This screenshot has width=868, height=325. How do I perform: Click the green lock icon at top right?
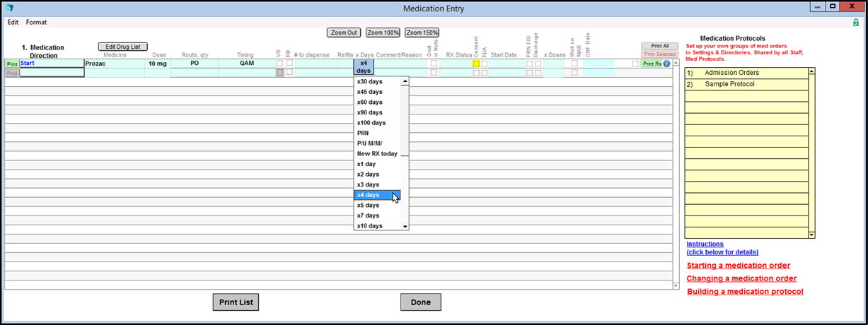[x=856, y=23]
